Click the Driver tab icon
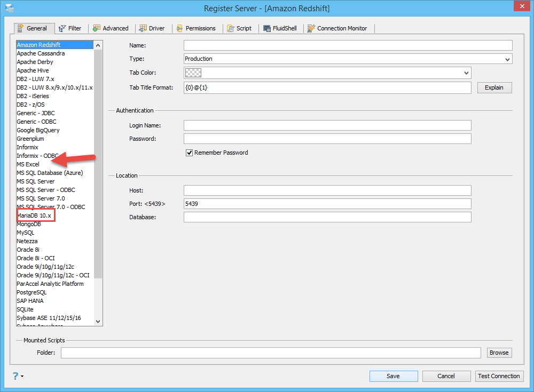The image size is (534, 392). 143,28
